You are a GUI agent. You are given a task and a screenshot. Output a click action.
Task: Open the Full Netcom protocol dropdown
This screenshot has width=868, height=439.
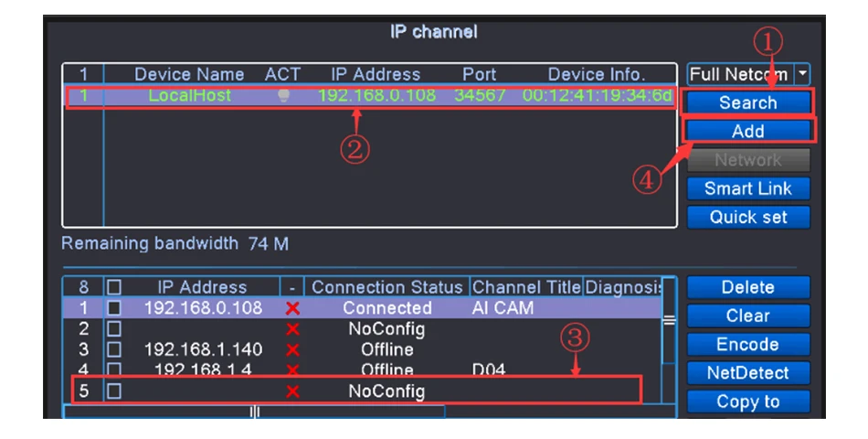tap(802, 74)
